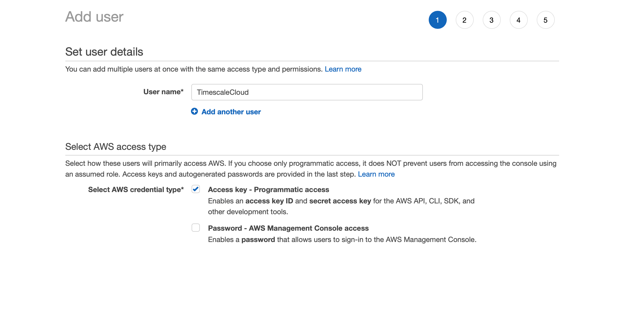The height and width of the screenshot is (311, 644).
Task: Click the plus icon beside Add another user
Action: pyautogui.click(x=194, y=111)
